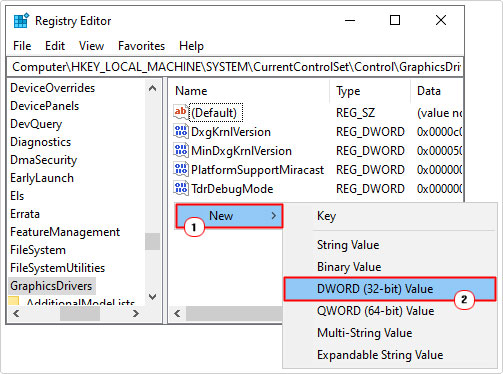Select the DevQuery key in tree

coord(36,124)
